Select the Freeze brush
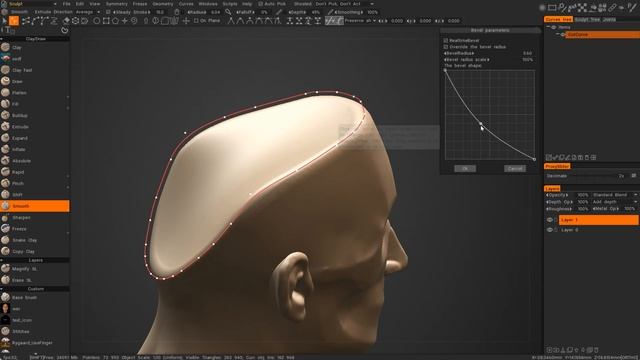The width and height of the screenshot is (640, 360). click(x=35, y=229)
